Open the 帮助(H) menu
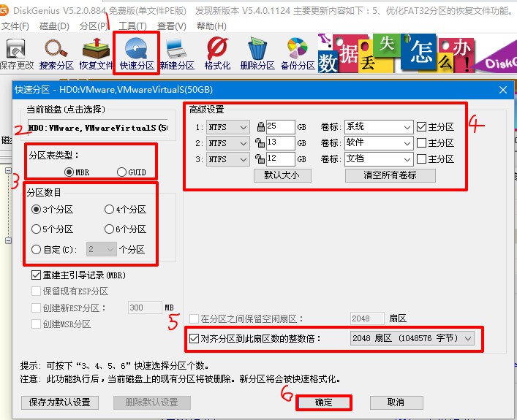The image size is (517, 420). click(x=211, y=26)
